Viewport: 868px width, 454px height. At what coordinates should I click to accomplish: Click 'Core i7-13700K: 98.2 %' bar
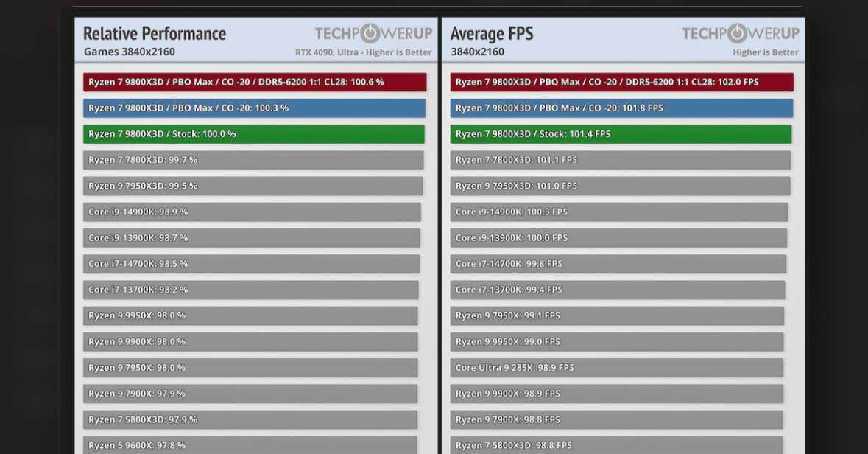point(251,290)
